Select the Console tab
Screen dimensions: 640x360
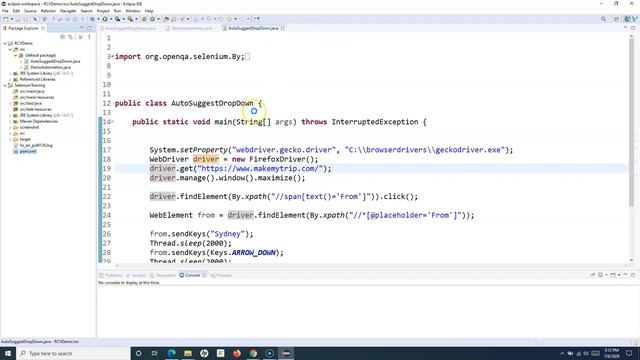[x=193, y=276]
